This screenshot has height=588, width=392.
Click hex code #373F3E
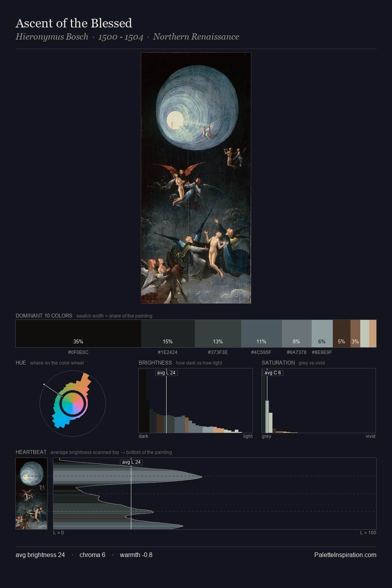218,352
